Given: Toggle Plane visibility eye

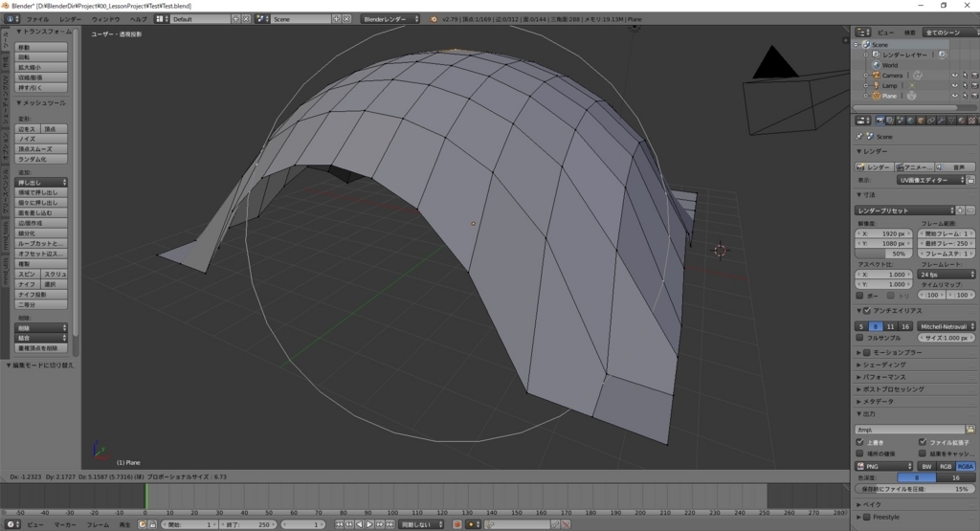Looking at the screenshot, I should pyautogui.click(x=954, y=96).
